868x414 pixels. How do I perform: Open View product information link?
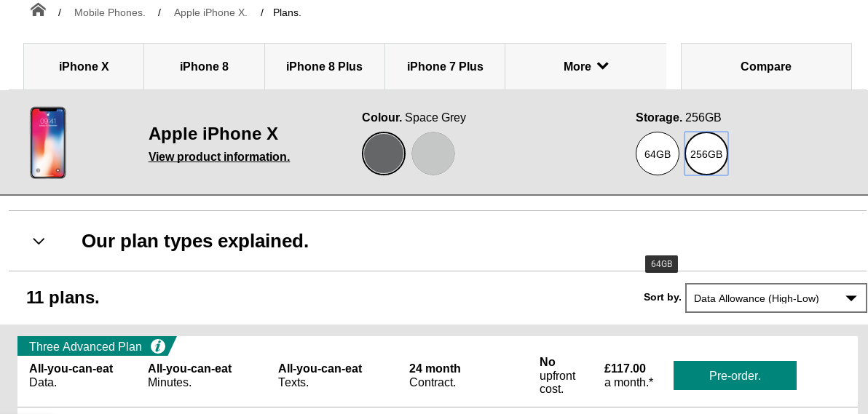pos(219,157)
